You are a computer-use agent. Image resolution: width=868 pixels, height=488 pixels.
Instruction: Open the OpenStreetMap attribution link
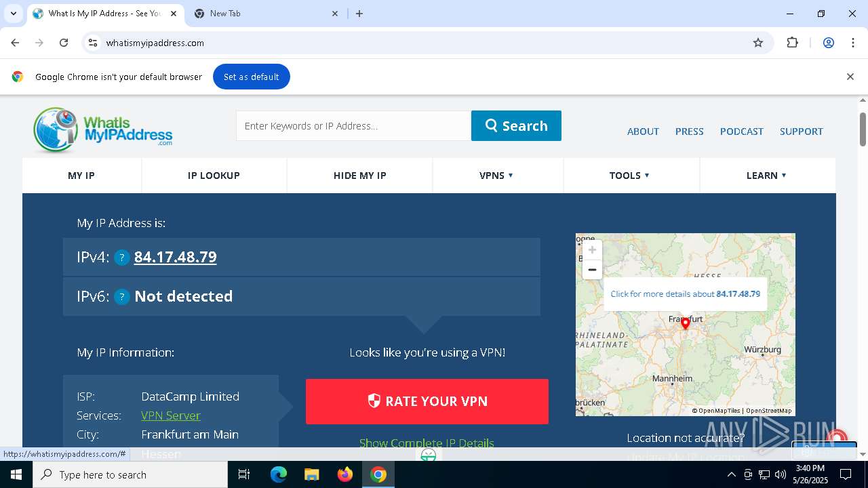pyautogui.click(x=768, y=411)
